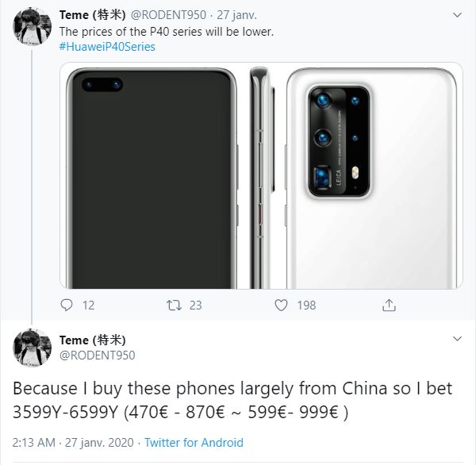The width and height of the screenshot is (476, 465).
Task: View the 12 replies count
Action: [x=88, y=306]
